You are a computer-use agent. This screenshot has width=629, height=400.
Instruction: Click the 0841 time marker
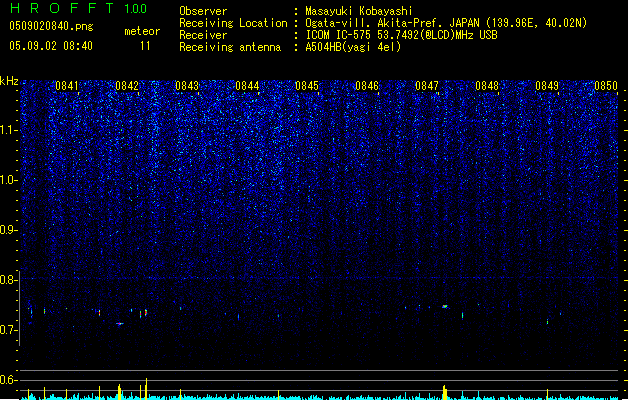67,86
